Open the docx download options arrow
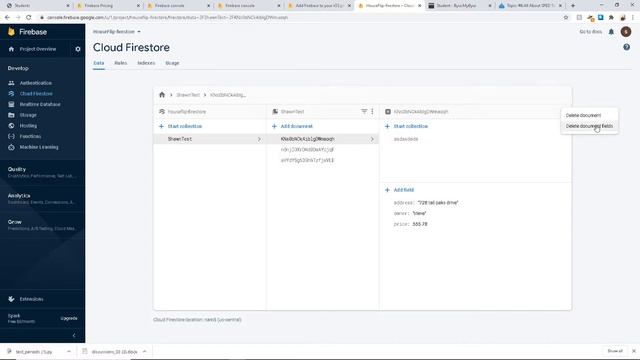 (144, 351)
